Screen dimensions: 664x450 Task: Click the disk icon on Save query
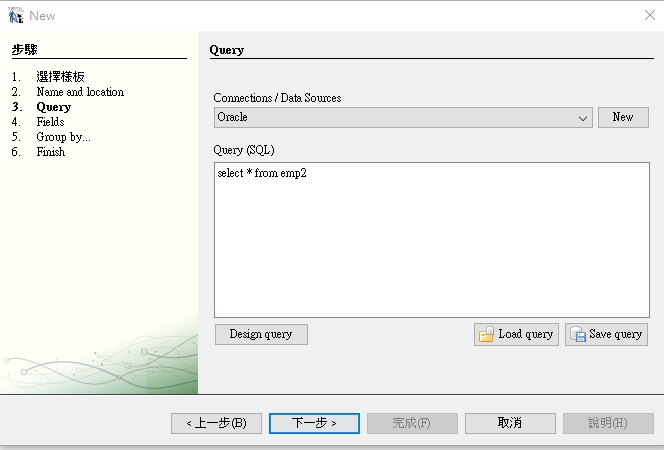point(577,335)
